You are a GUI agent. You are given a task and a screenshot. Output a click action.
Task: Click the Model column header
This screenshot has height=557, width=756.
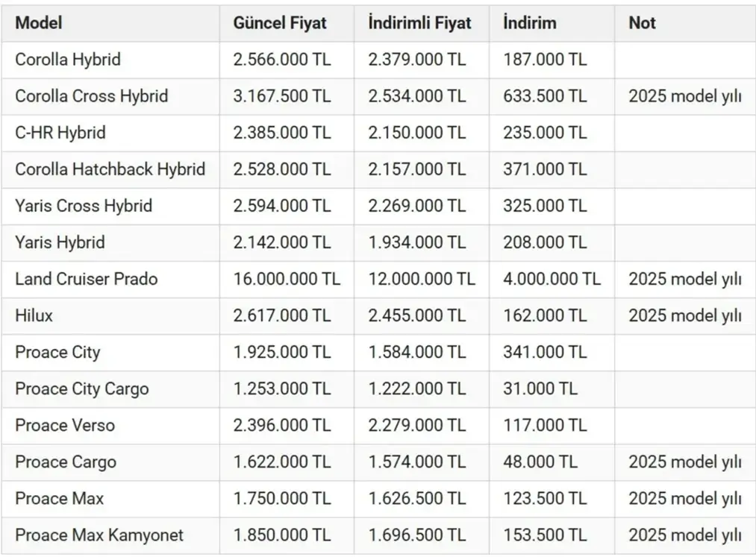tap(39, 23)
